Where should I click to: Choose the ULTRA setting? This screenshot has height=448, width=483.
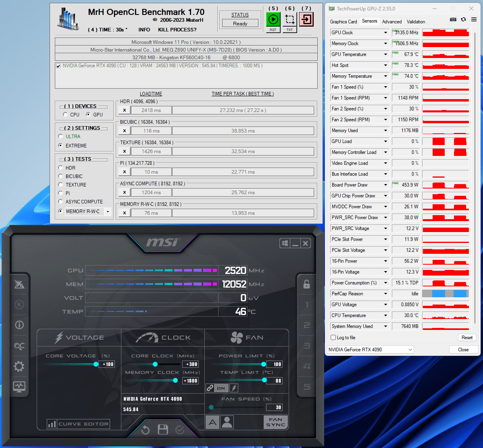click(61, 136)
